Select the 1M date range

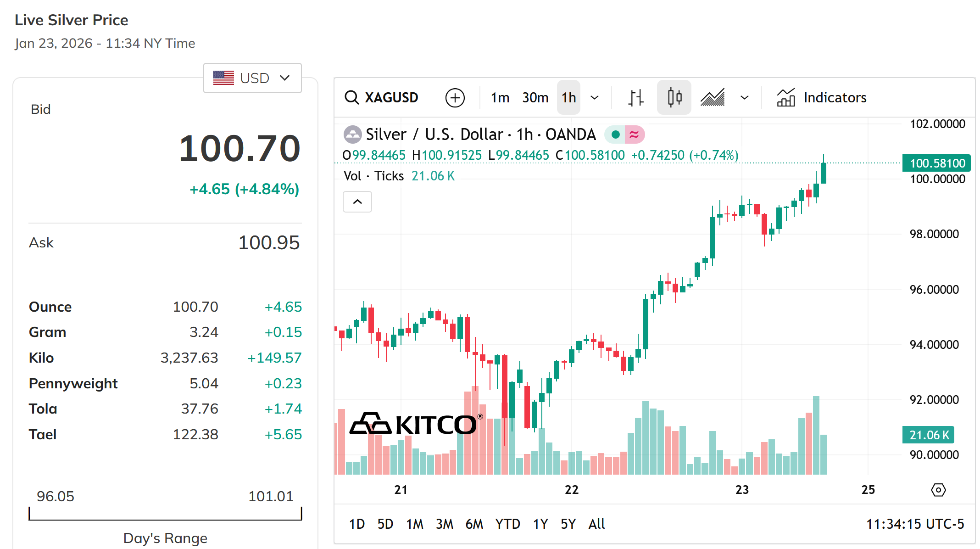pos(414,524)
